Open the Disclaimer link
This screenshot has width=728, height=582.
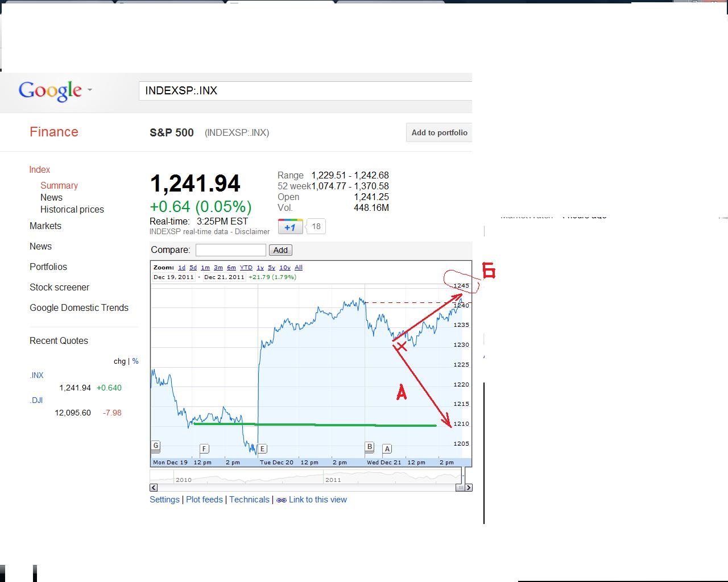tap(252, 231)
